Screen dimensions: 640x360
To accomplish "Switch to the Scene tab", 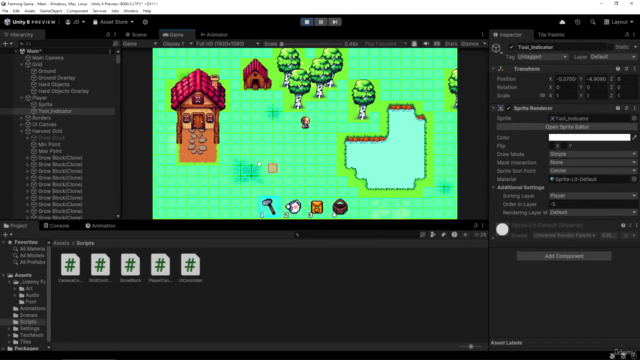I will point(136,35).
